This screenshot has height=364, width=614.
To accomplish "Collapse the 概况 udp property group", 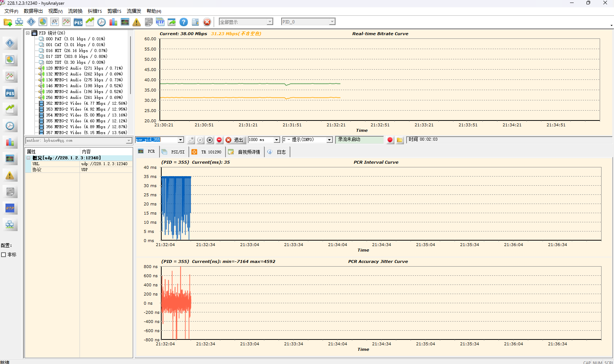I will click(28, 158).
